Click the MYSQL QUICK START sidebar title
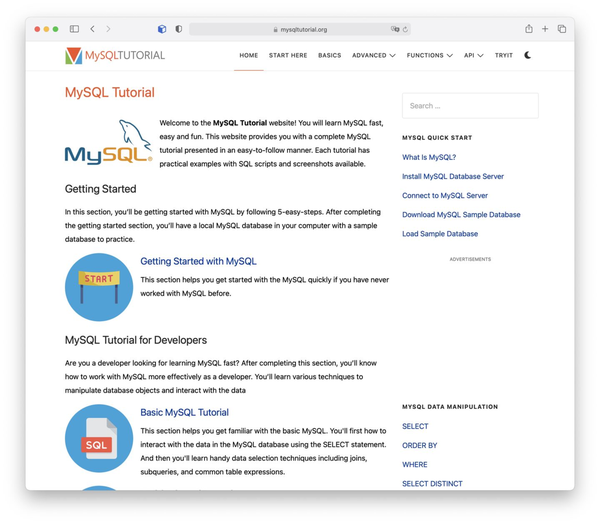Screen dimensions: 600x524 [x=437, y=138]
